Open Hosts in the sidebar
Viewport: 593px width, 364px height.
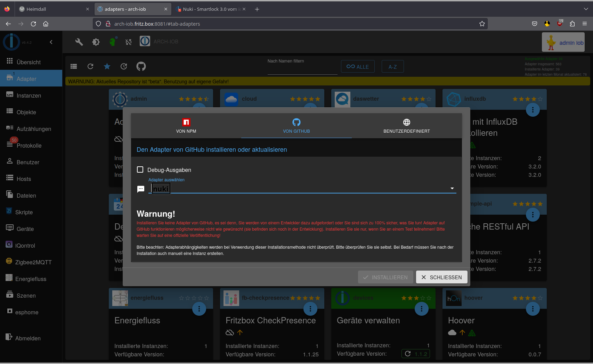31,179
